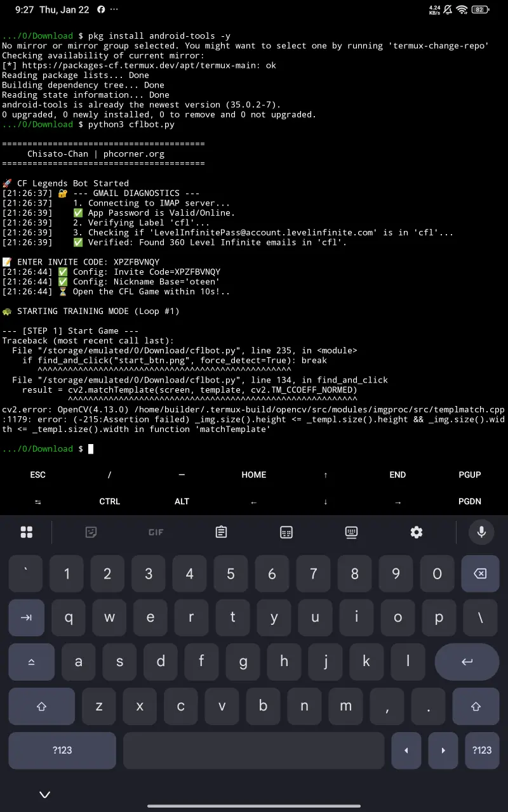Tap the comma key
508x812 pixels.
coord(387,706)
